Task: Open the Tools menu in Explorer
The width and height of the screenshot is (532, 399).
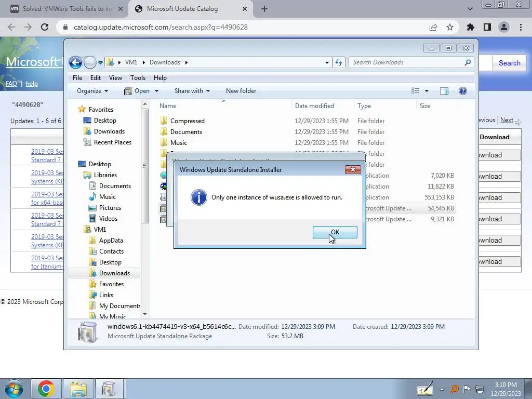Action: 138,78
